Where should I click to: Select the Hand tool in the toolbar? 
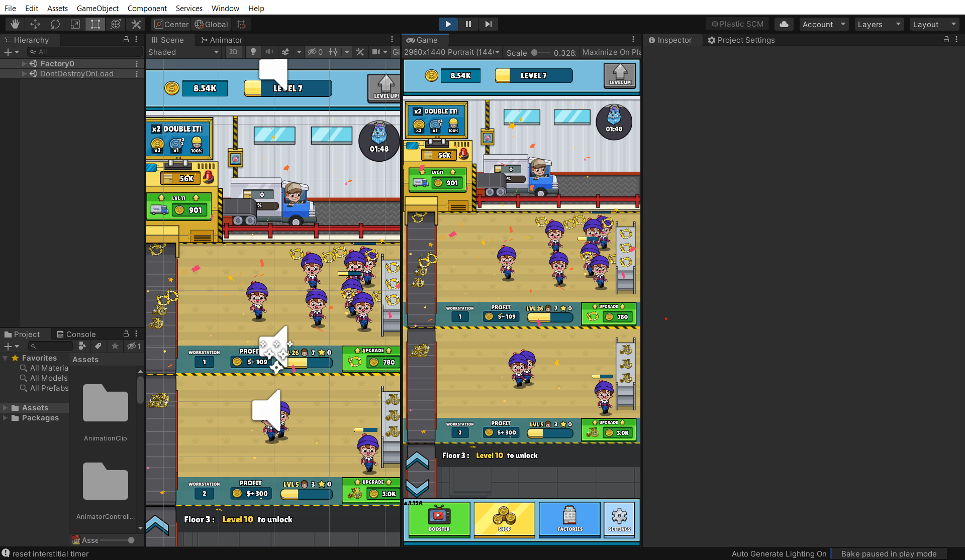pos(15,24)
